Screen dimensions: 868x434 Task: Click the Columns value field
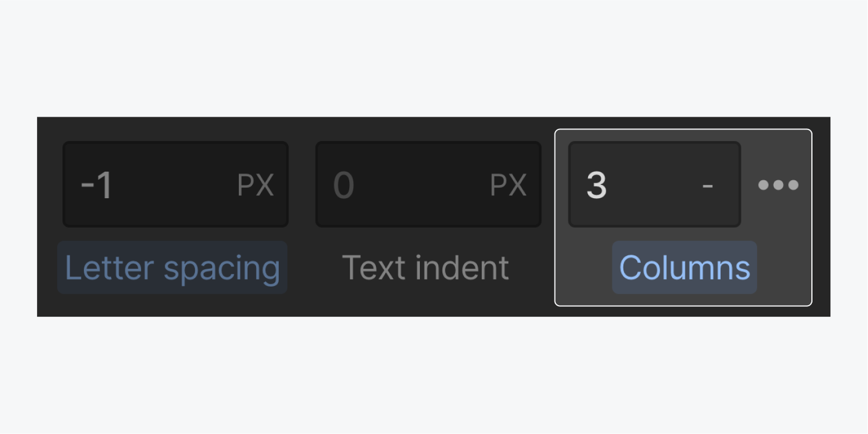click(x=636, y=185)
